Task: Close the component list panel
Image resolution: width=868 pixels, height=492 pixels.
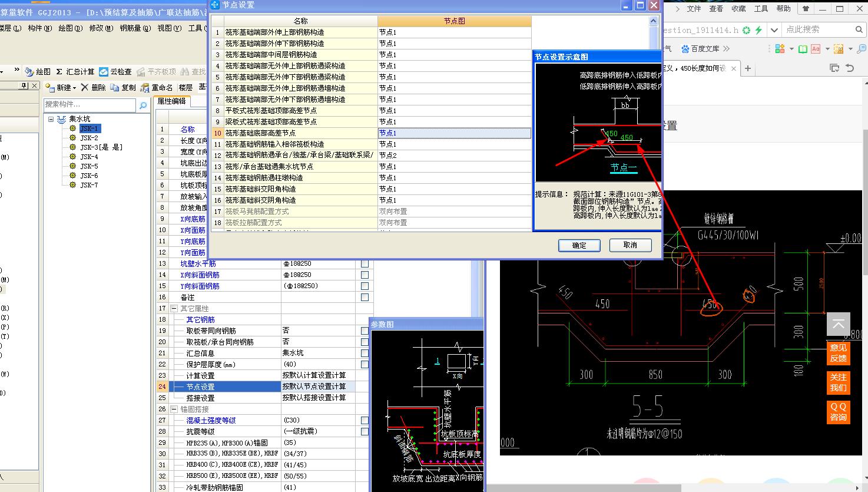Action: pos(34,86)
